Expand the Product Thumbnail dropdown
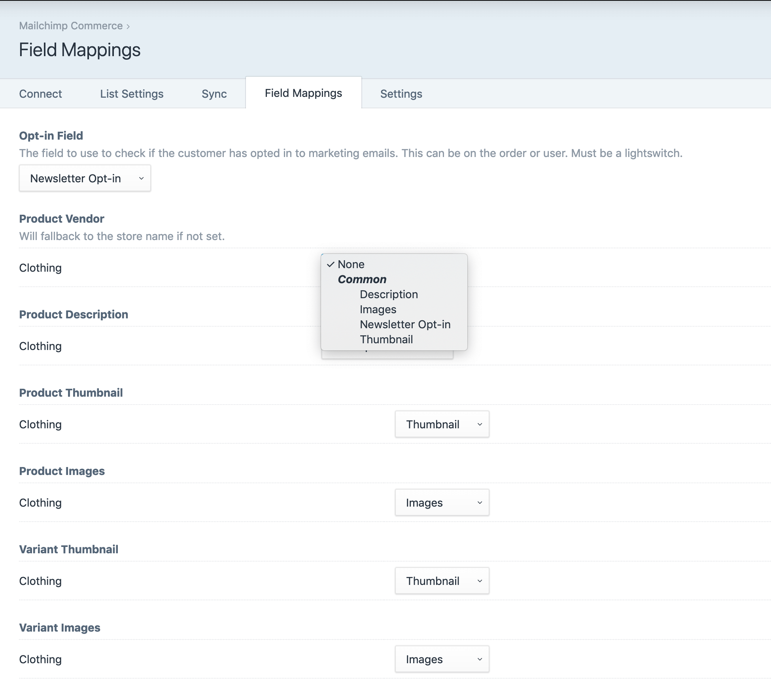The height and width of the screenshot is (700, 771). pos(442,424)
